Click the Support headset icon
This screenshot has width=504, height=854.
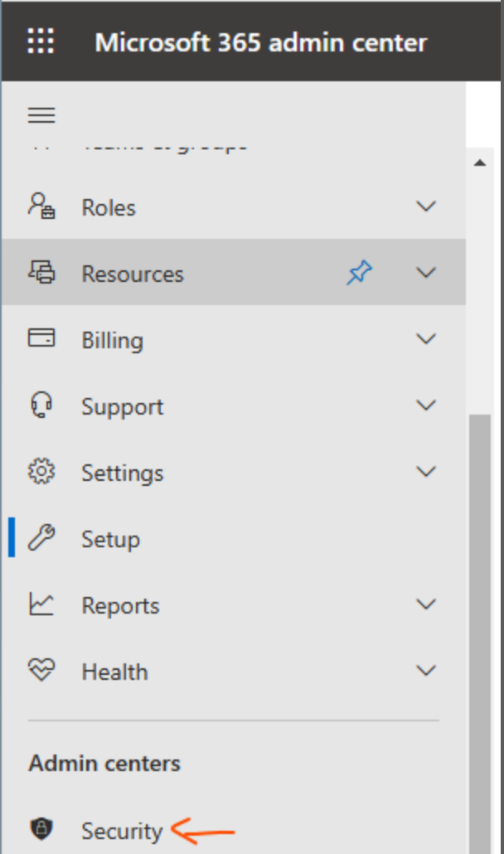(x=41, y=405)
